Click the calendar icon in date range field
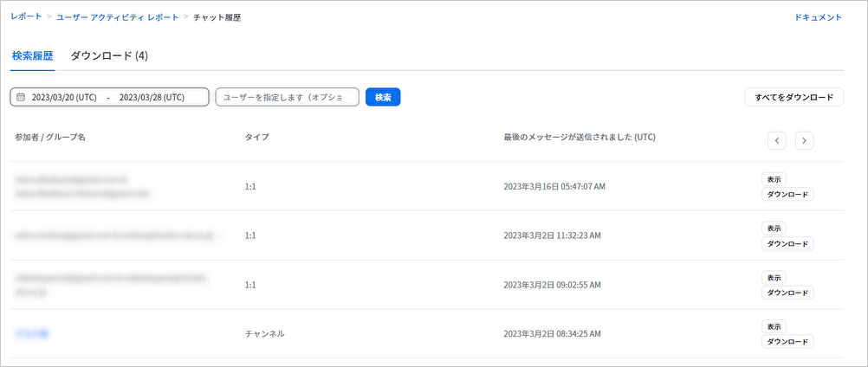This screenshot has height=367, width=868. coord(21,97)
